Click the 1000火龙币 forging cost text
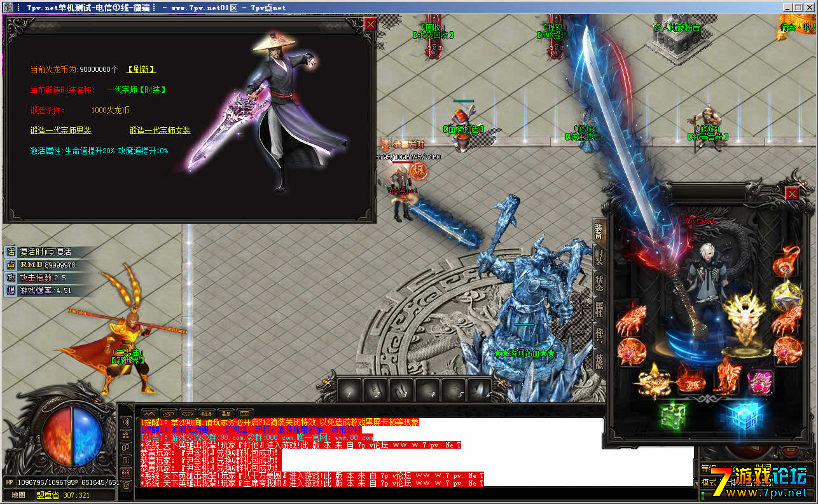 pyautogui.click(x=110, y=110)
